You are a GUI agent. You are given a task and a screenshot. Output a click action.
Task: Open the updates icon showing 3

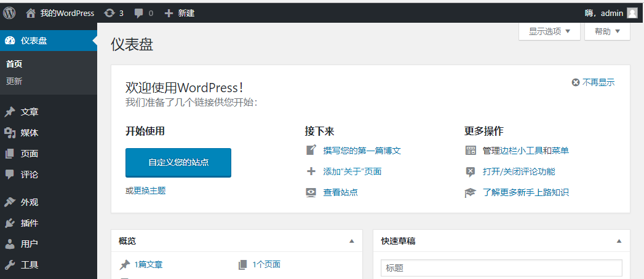(109, 13)
